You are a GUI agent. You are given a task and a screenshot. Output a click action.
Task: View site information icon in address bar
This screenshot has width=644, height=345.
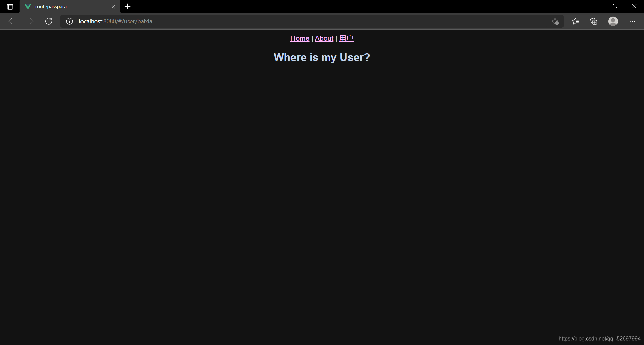point(69,21)
